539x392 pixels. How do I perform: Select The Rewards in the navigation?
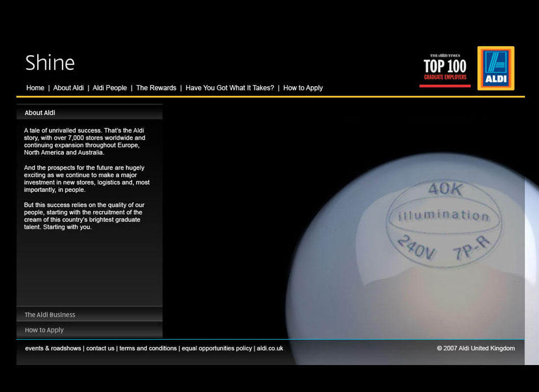(156, 88)
